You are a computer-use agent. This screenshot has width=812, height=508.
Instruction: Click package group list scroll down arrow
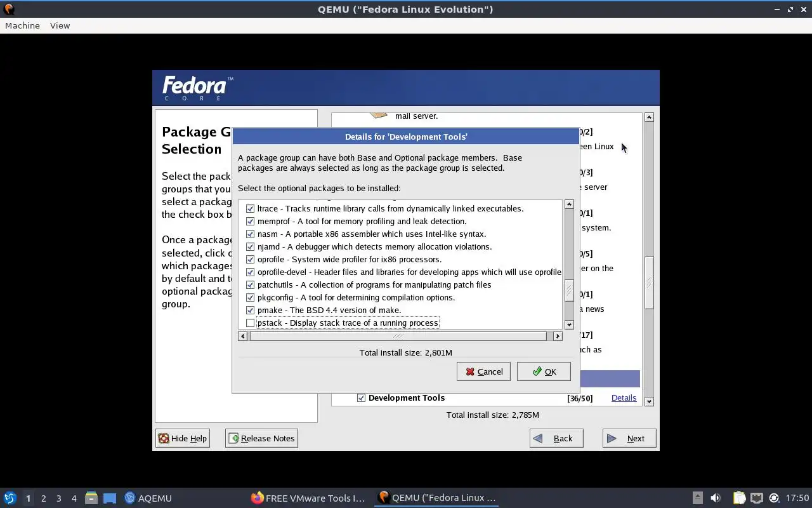(649, 401)
